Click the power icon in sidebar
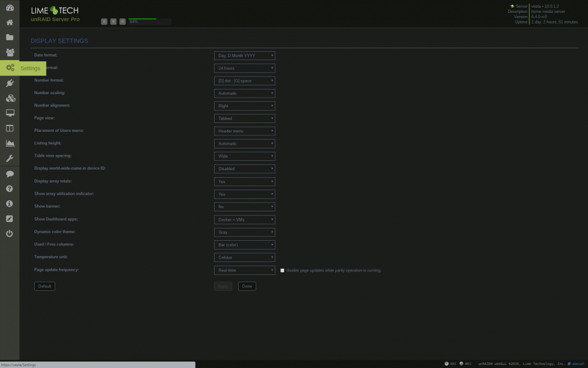Screen dimensions: 588x368 10,234
